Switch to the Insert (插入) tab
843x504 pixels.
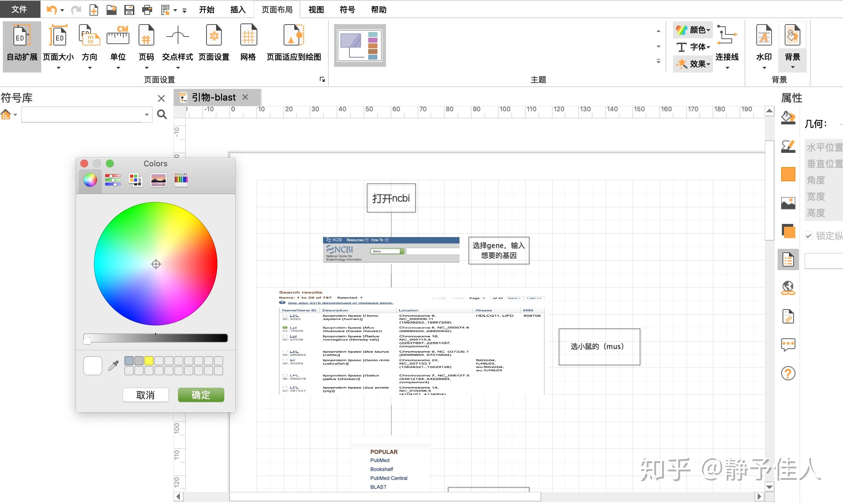238,10
